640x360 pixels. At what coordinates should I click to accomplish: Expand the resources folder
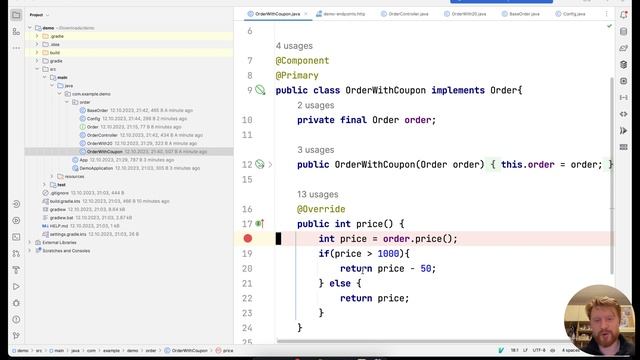point(52,176)
